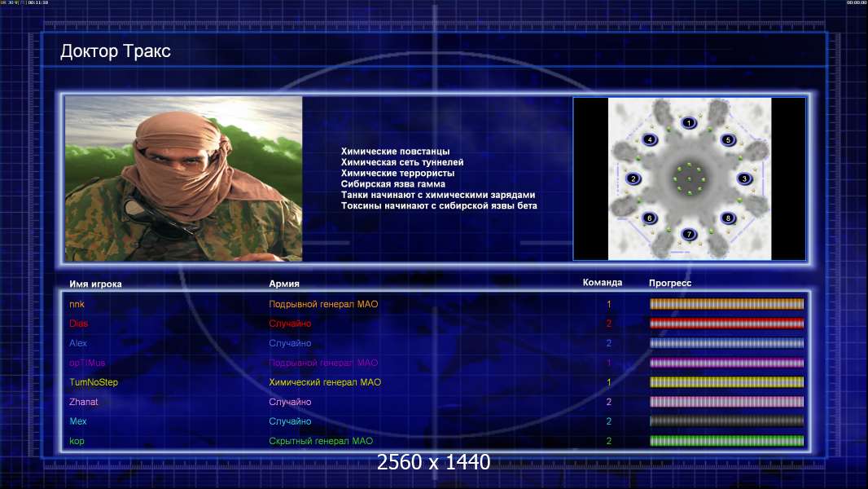Viewport: 868px width, 489px height.
Task: Click team number 2 in Dias's row
Action: pyautogui.click(x=609, y=324)
